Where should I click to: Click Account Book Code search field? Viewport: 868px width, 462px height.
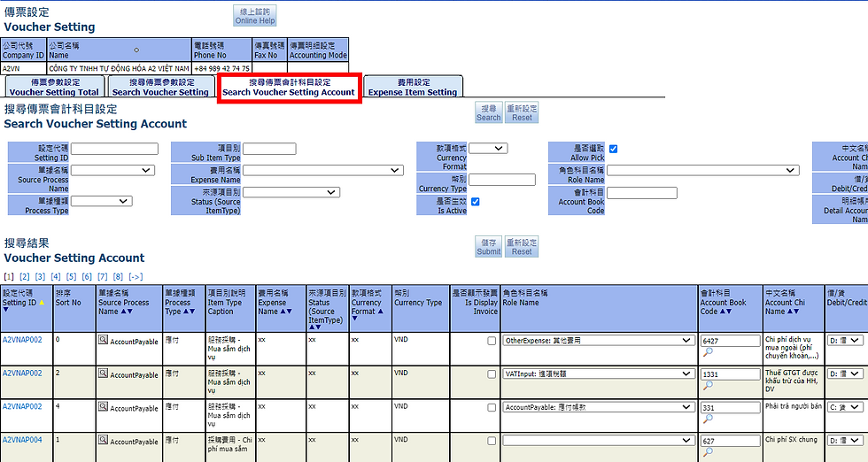[x=642, y=193]
